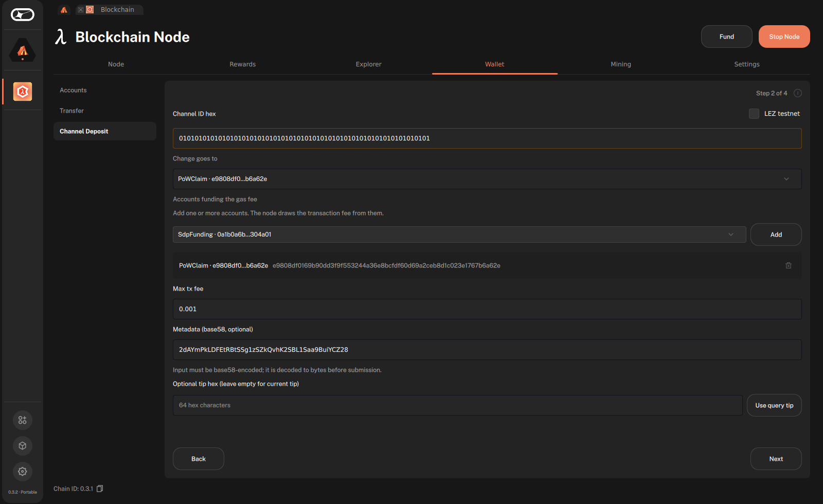Click the Step 2 of 4 label

tap(772, 93)
